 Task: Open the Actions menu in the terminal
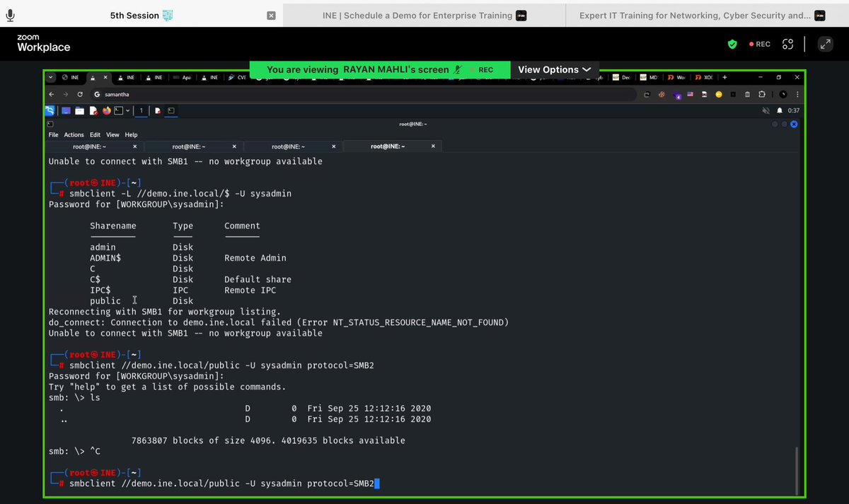point(74,134)
